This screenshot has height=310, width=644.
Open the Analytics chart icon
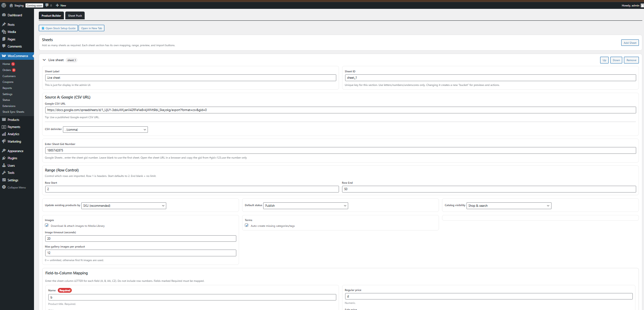click(4, 134)
